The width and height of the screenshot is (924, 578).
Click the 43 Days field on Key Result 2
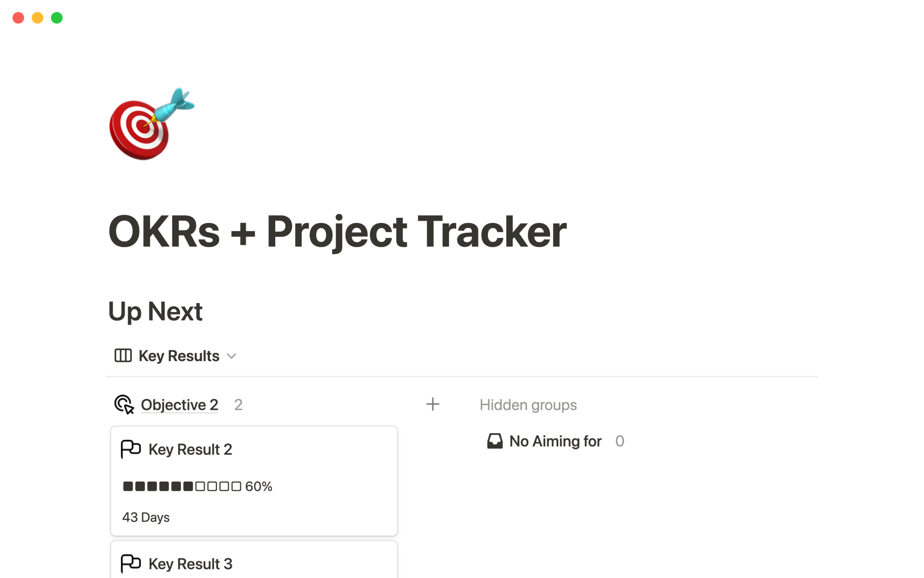(x=146, y=517)
